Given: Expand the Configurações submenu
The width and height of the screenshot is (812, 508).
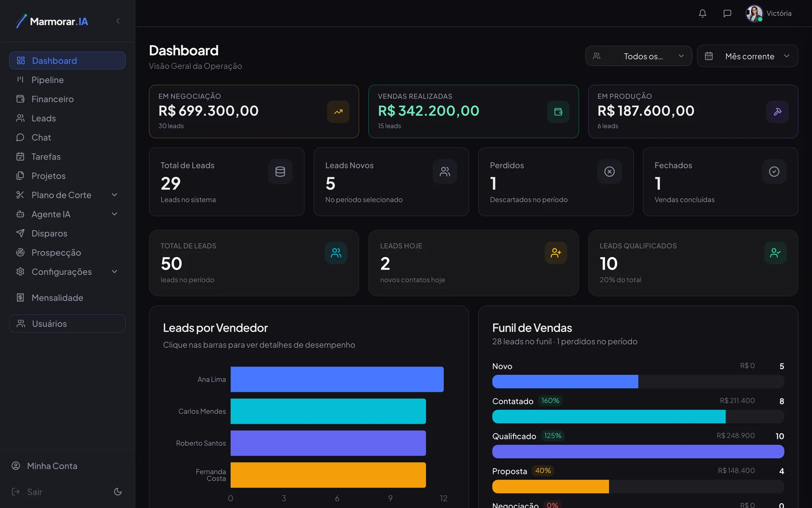Looking at the screenshot, I should point(115,272).
